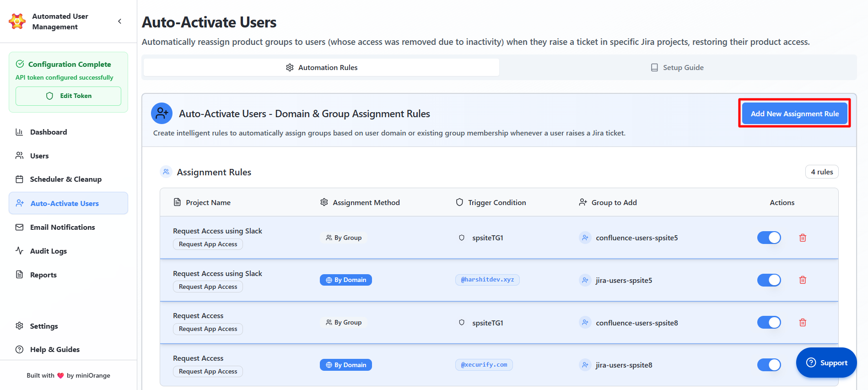Image resolution: width=868 pixels, height=390 pixels.
Task: Click the Assignment Method column header
Action: coord(360,203)
